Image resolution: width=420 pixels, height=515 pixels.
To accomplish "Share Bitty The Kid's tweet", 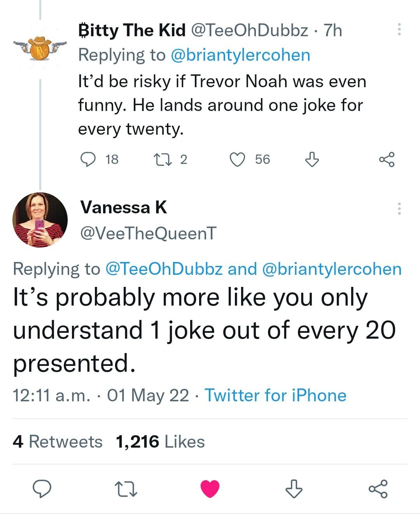I will pos(387,159).
